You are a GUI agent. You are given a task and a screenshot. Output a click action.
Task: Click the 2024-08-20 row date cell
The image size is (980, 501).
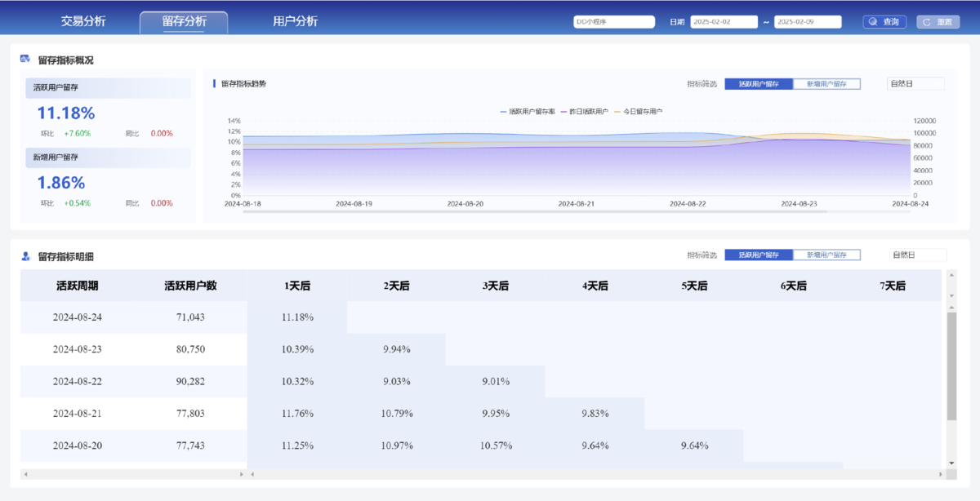pyautogui.click(x=78, y=446)
